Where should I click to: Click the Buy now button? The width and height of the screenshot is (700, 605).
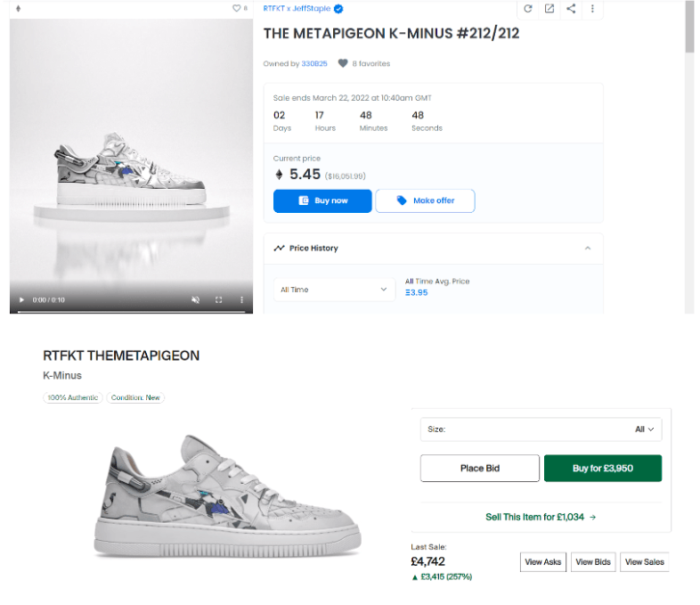click(322, 200)
